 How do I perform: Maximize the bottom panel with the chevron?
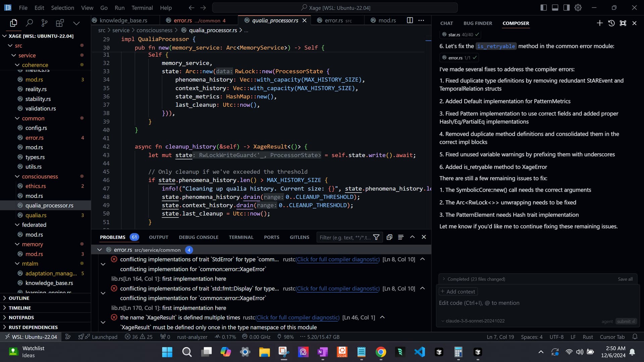pyautogui.click(x=412, y=237)
